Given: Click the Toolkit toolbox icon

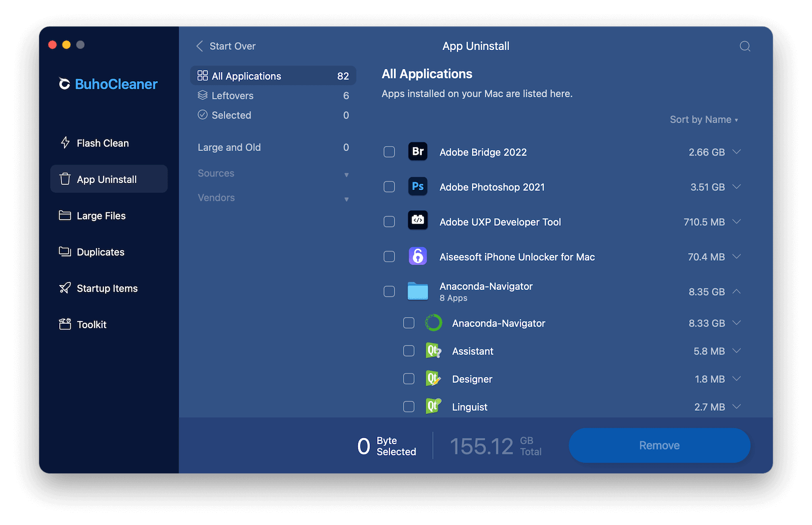Looking at the screenshot, I should coord(65,324).
